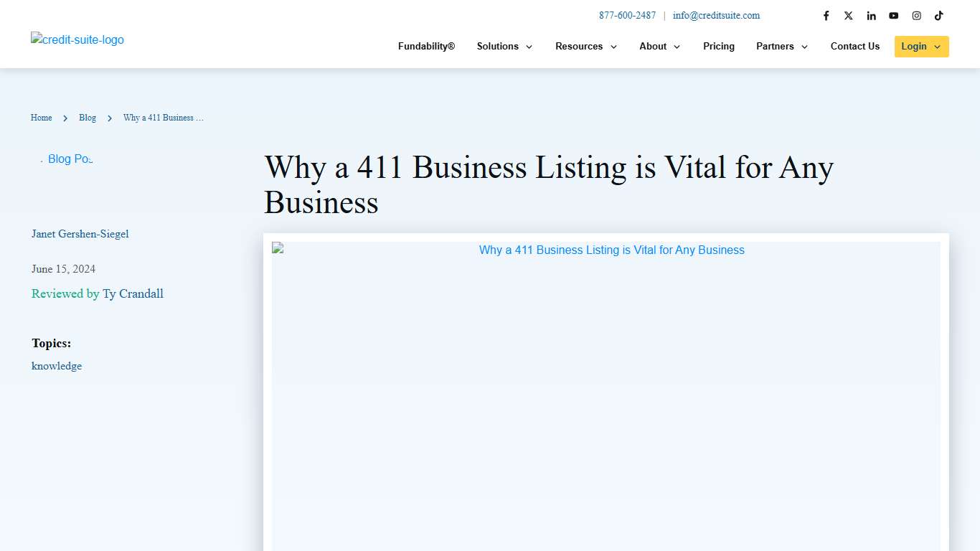The width and height of the screenshot is (980, 551).
Task: Open the X (Twitter) profile icon
Action: click(x=849, y=15)
